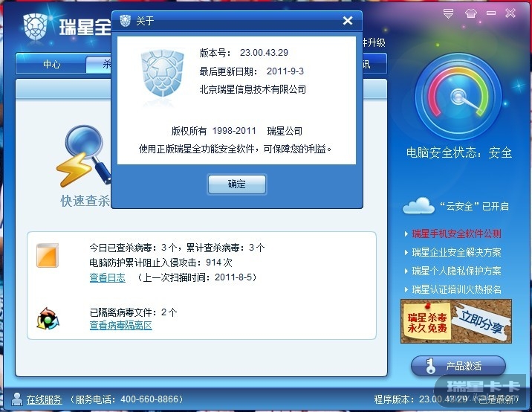The image size is (532, 412).
Task: Open 查看病毒隔离区 link
Action: [121, 325]
